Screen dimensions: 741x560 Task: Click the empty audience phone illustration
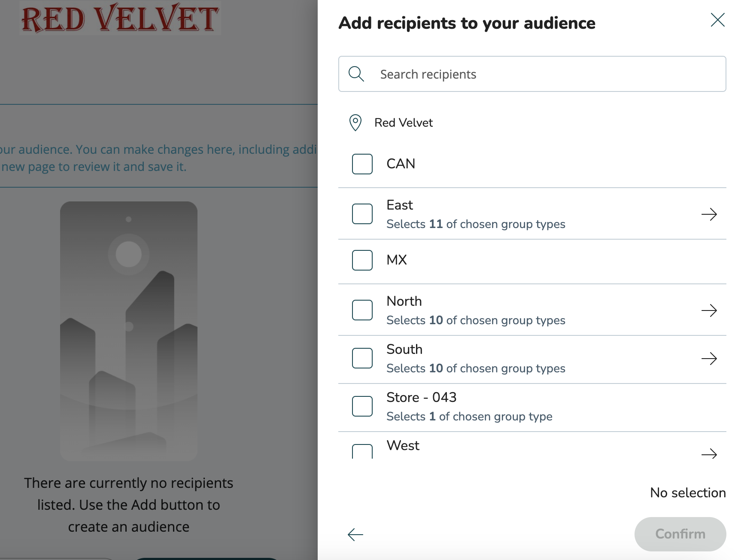(x=129, y=331)
